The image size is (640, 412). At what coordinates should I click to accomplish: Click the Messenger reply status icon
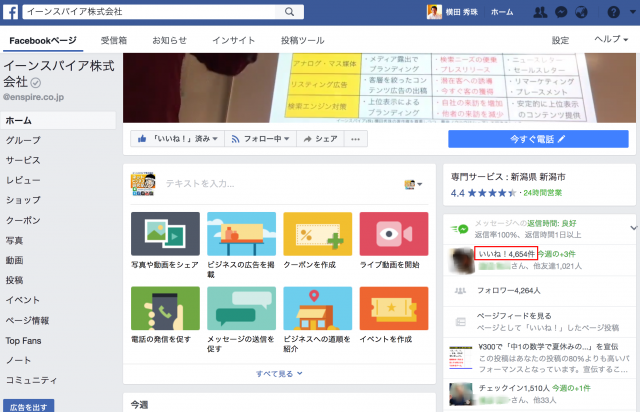(460, 229)
